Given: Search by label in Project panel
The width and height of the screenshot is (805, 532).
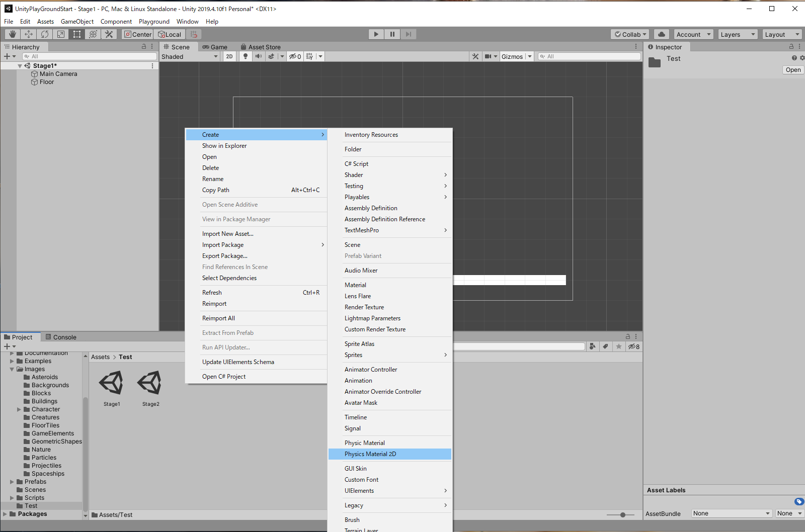Looking at the screenshot, I should [606, 346].
